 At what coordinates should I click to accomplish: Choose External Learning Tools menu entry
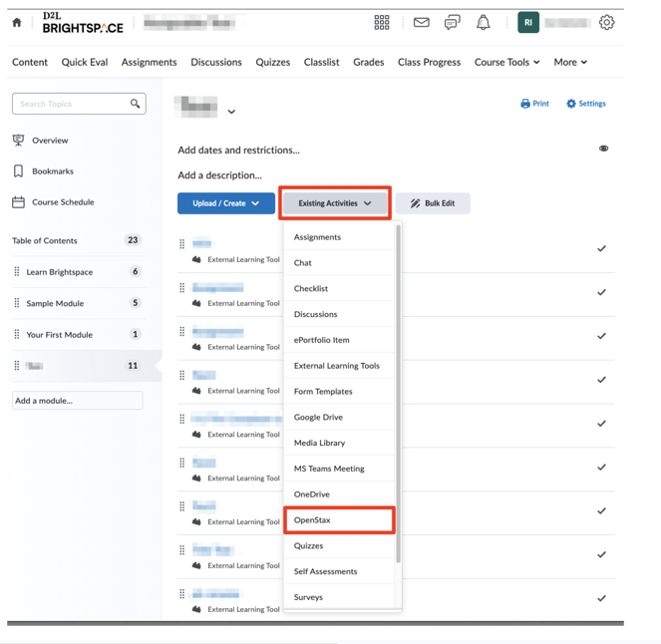[x=336, y=366]
